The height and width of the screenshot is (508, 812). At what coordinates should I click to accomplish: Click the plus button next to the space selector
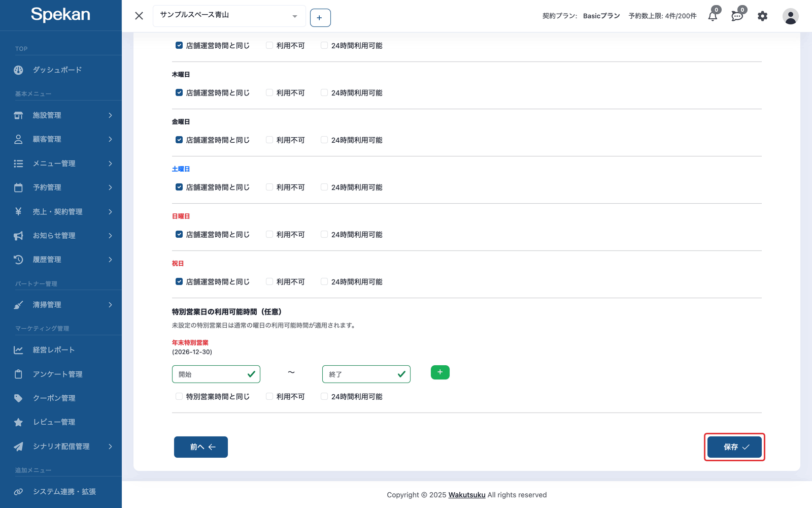pos(320,18)
